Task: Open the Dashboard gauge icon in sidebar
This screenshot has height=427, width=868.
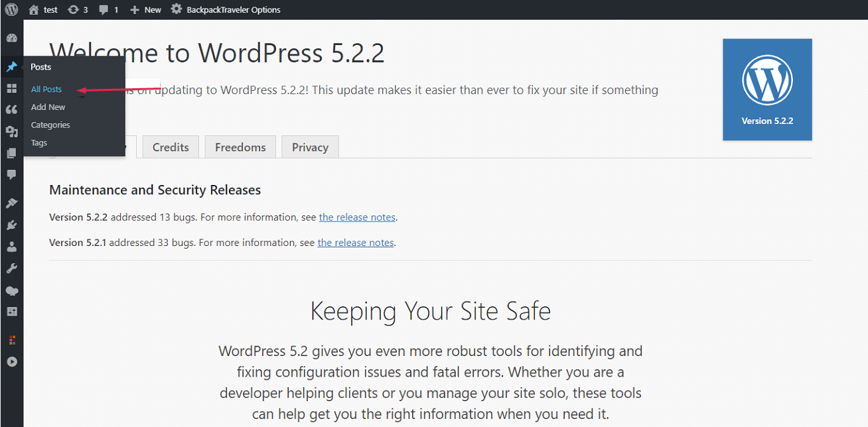Action: click(11, 38)
